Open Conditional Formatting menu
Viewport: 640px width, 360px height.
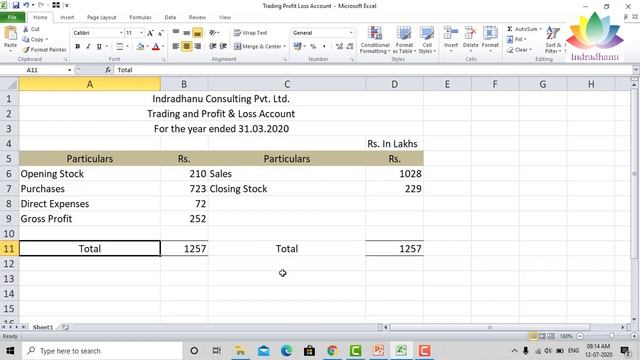point(375,39)
